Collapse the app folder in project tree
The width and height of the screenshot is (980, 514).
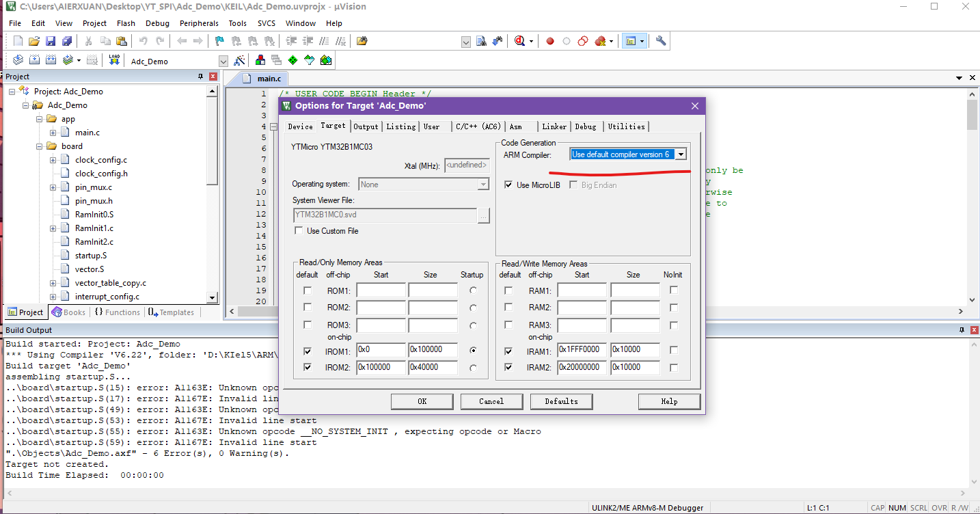[39, 119]
